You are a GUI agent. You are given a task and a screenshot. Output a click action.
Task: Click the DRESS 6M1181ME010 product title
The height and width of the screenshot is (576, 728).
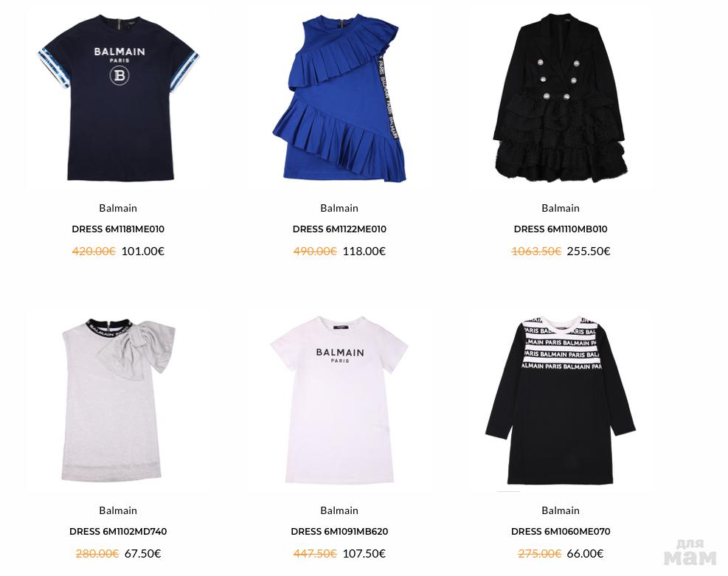118,229
